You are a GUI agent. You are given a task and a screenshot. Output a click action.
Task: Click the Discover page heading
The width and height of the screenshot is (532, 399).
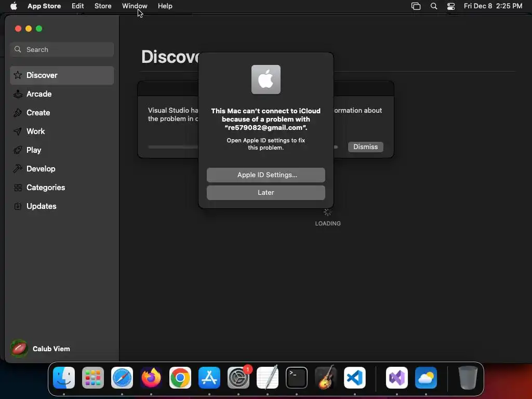(x=170, y=57)
